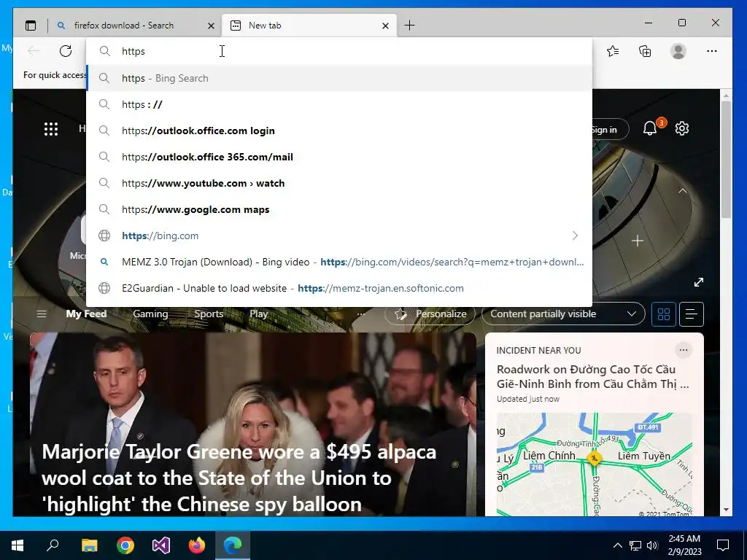Collapse quick links with the up chevron
747x560 pixels.
tap(682, 190)
